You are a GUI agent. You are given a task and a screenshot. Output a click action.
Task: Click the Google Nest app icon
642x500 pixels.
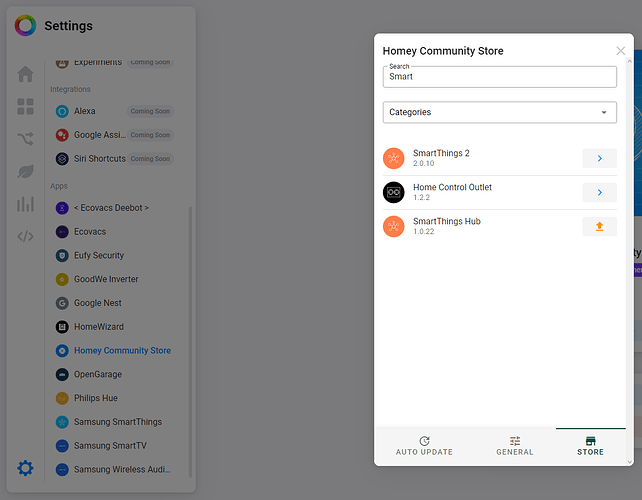pyautogui.click(x=62, y=303)
